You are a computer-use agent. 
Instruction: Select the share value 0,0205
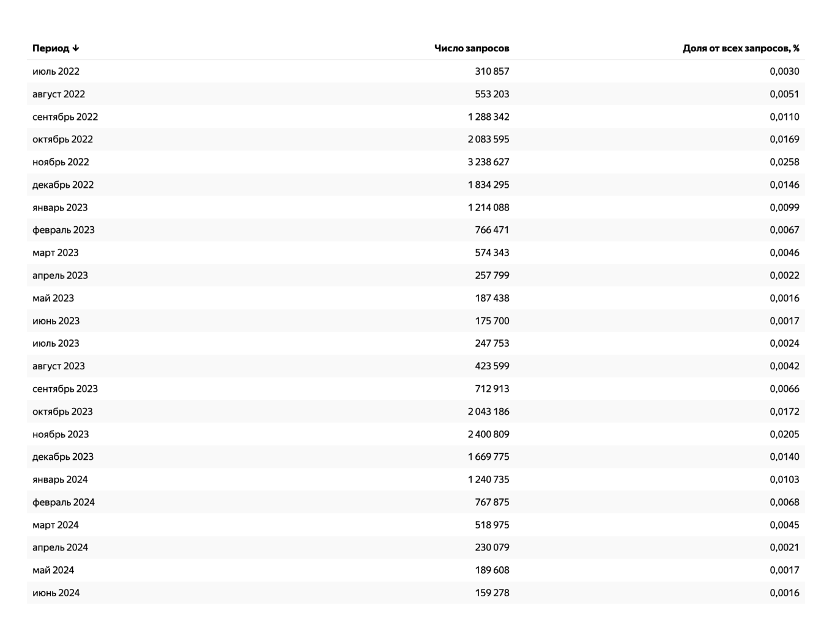pyautogui.click(x=784, y=434)
